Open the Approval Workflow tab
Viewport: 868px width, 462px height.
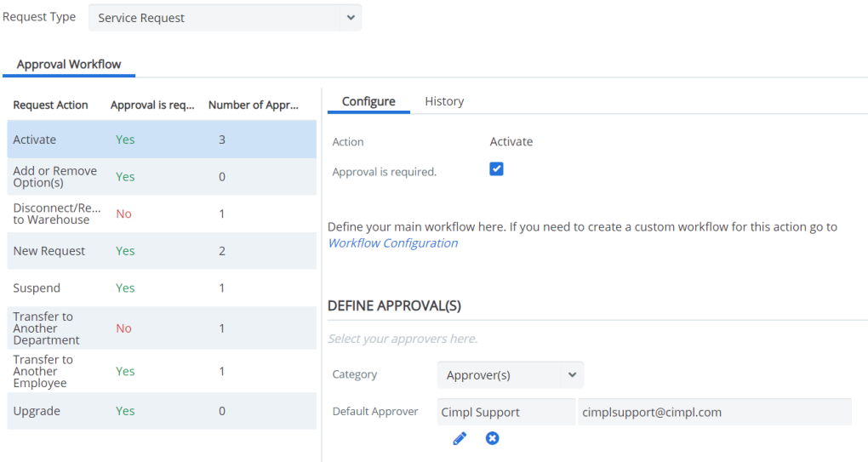[69, 64]
